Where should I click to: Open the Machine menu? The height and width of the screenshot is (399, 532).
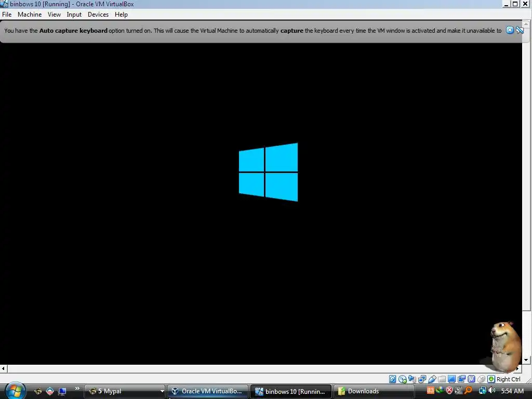point(30,14)
